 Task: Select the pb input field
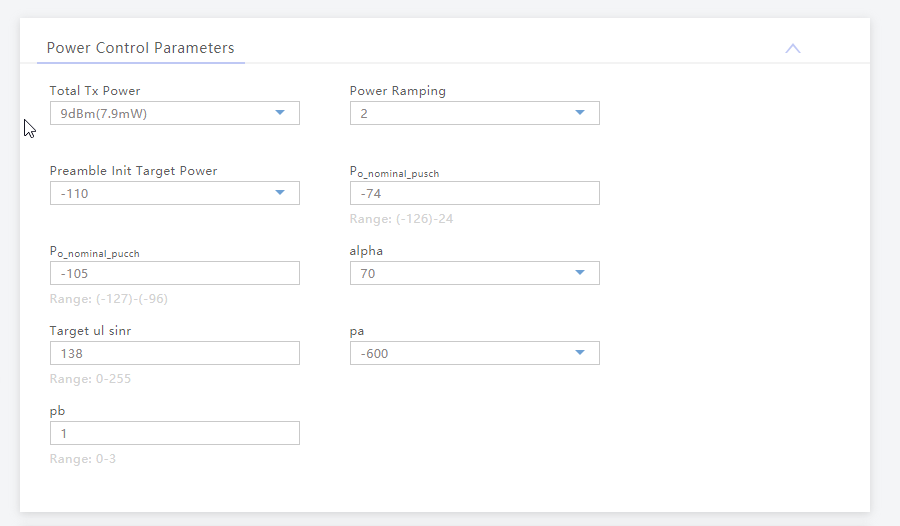coord(174,432)
